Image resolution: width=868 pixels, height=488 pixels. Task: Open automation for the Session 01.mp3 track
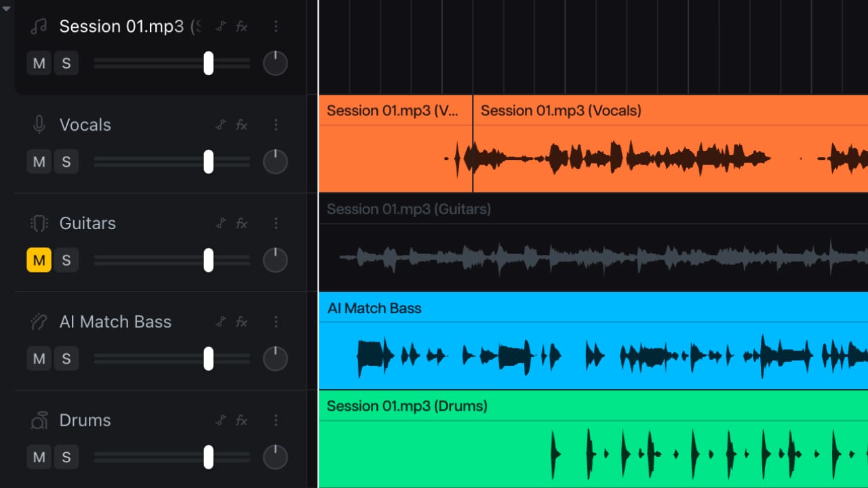click(x=220, y=26)
